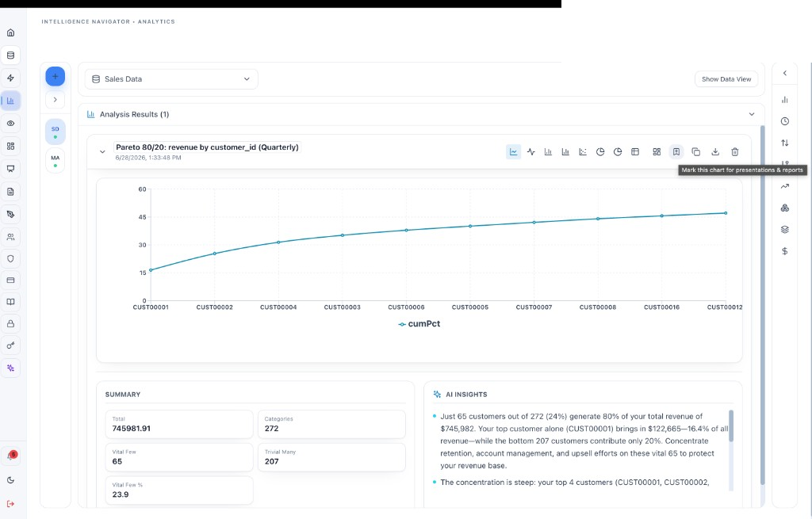Click the main results vertical scrollbar

coord(762,305)
